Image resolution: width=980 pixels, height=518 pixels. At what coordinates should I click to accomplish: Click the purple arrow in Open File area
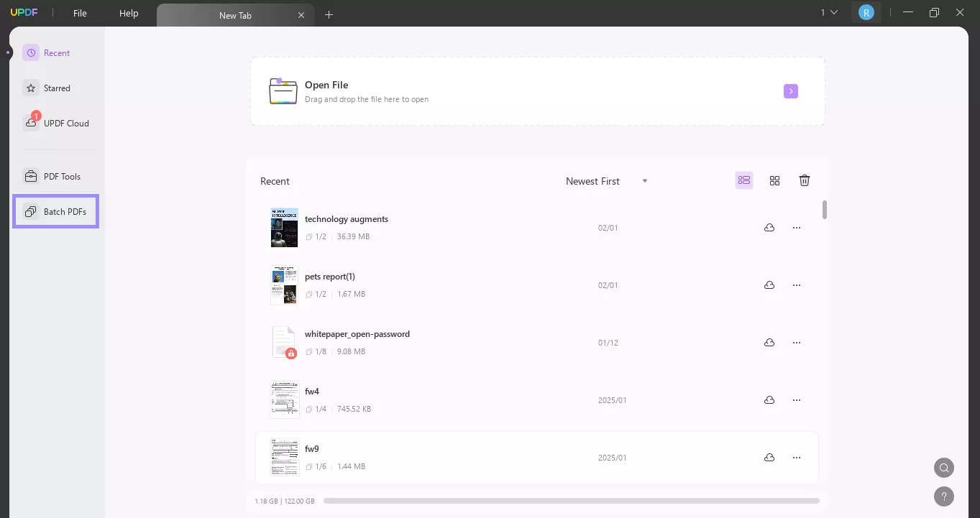point(791,91)
